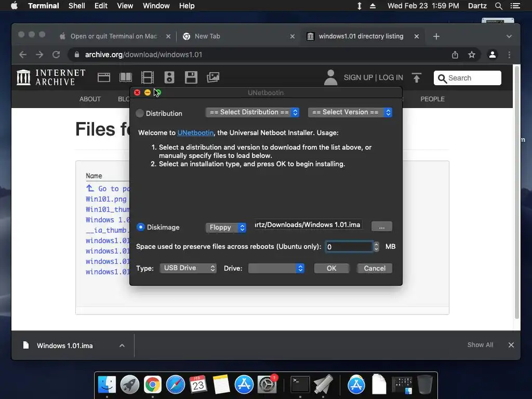Select the Diskimage radio button

140,227
